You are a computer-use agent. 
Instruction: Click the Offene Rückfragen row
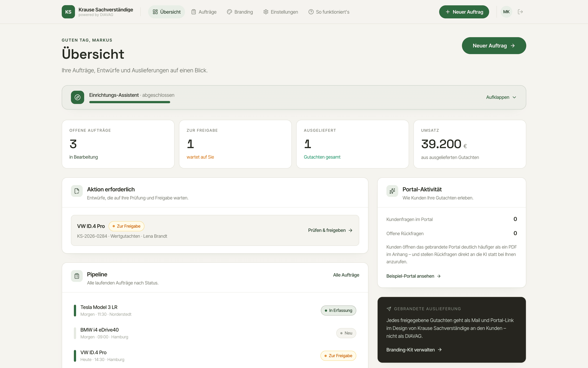pyautogui.click(x=451, y=233)
